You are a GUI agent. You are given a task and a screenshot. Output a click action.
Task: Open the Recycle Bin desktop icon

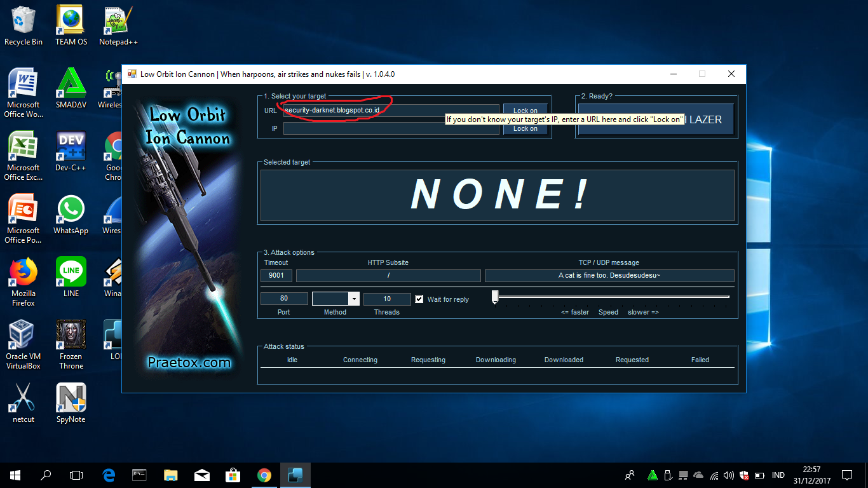[x=24, y=25]
